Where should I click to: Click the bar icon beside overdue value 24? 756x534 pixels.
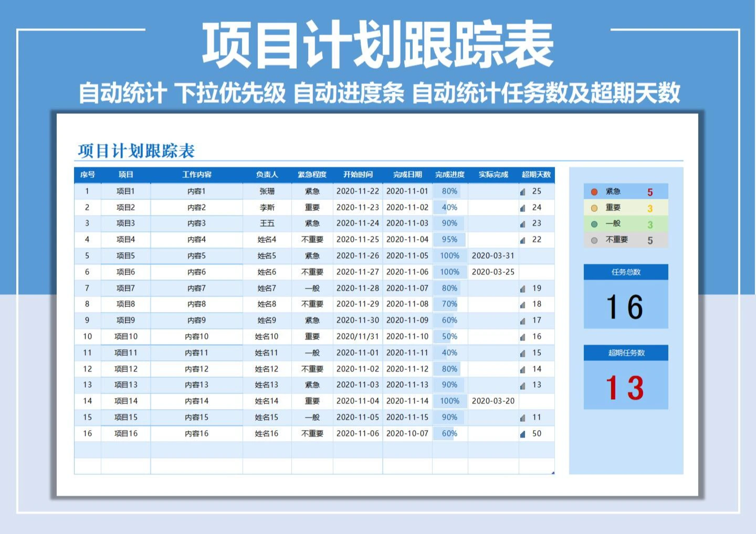click(522, 208)
